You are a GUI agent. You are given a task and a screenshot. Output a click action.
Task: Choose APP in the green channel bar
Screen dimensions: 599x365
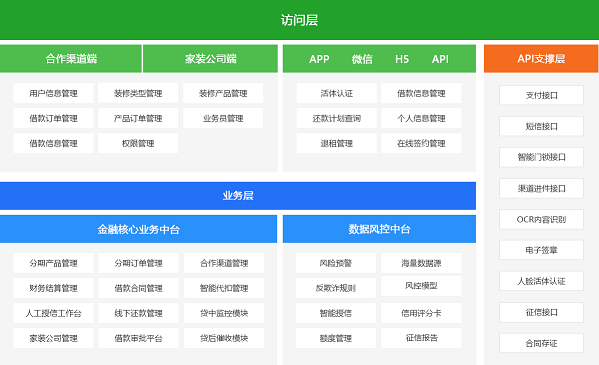(x=319, y=59)
